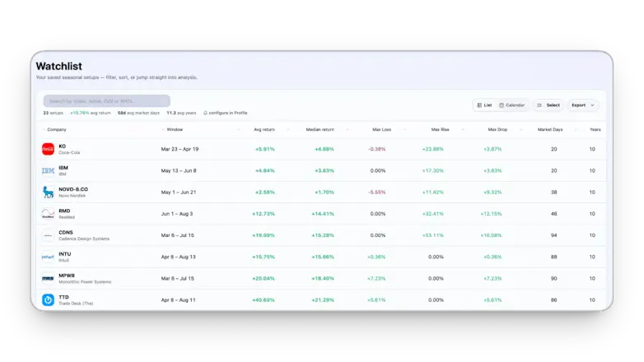
Task: Click the +40.69% avg return value
Action: 264,300
